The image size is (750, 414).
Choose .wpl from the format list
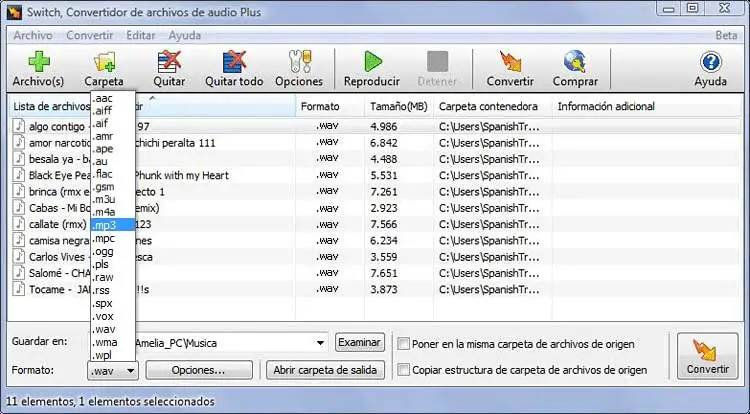click(113, 355)
